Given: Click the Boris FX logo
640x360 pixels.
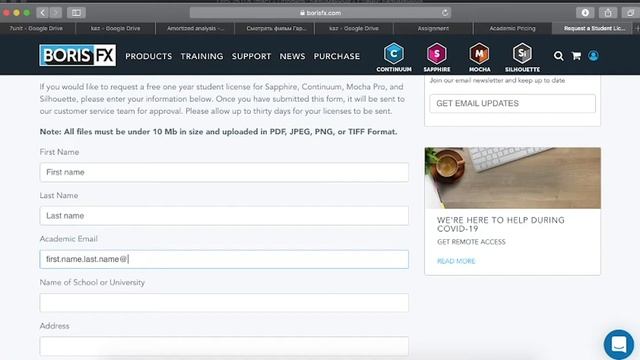Looking at the screenshot, I should pyautogui.click(x=78, y=55).
